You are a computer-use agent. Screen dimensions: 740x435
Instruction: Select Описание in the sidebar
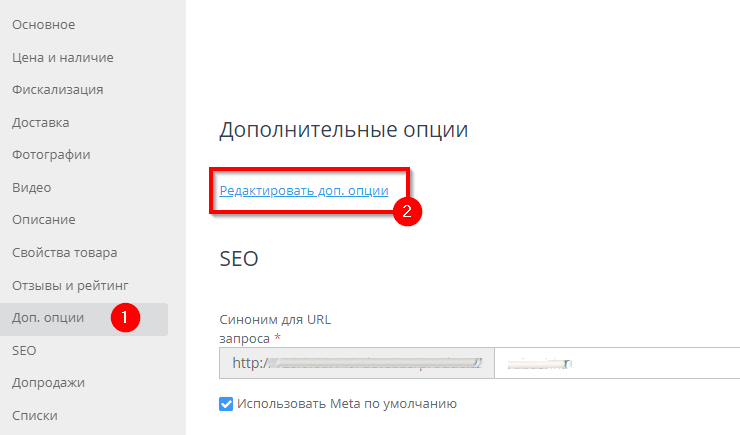pos(43,220)
